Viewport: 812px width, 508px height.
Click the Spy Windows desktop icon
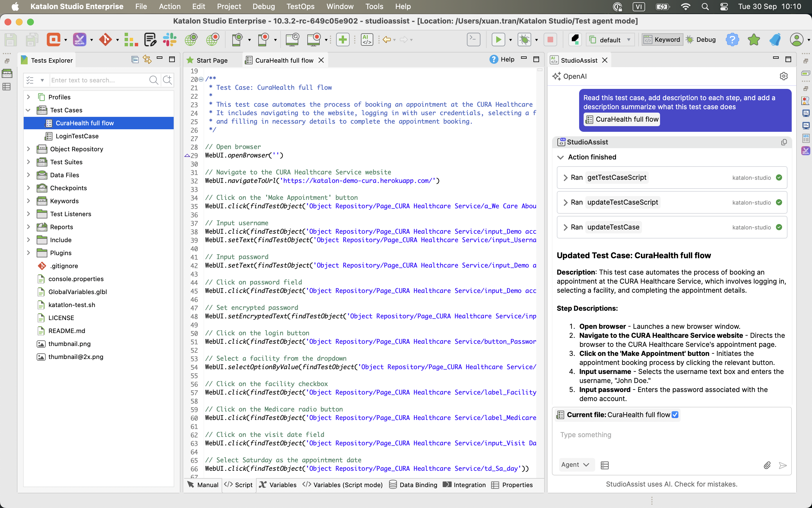pos(293,40)
